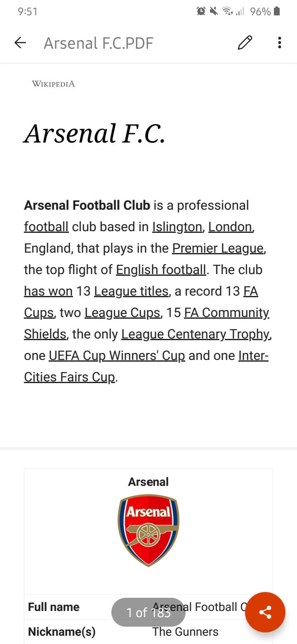Screen dimensions: 297x644
Task: Tap the Arsenal crest image
Action: (x=148, y=531)
